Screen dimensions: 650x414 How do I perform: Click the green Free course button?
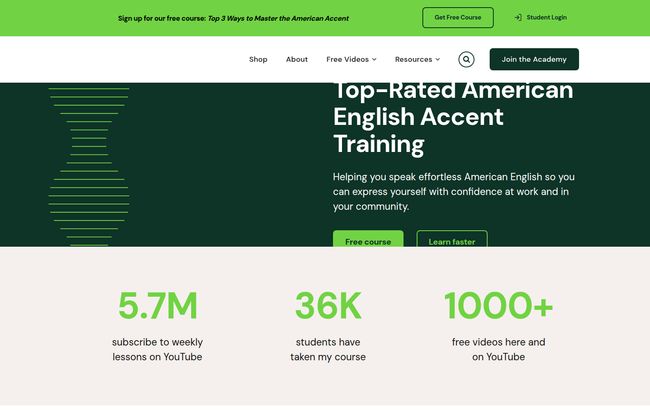(368, 241)
